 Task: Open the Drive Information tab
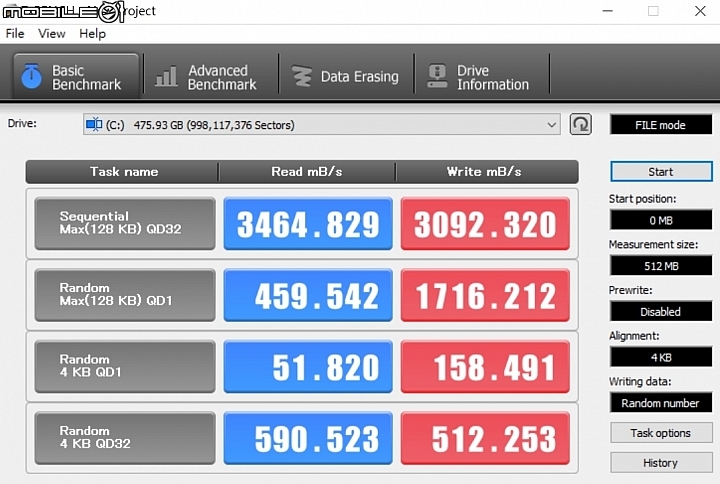click(482, 76)
